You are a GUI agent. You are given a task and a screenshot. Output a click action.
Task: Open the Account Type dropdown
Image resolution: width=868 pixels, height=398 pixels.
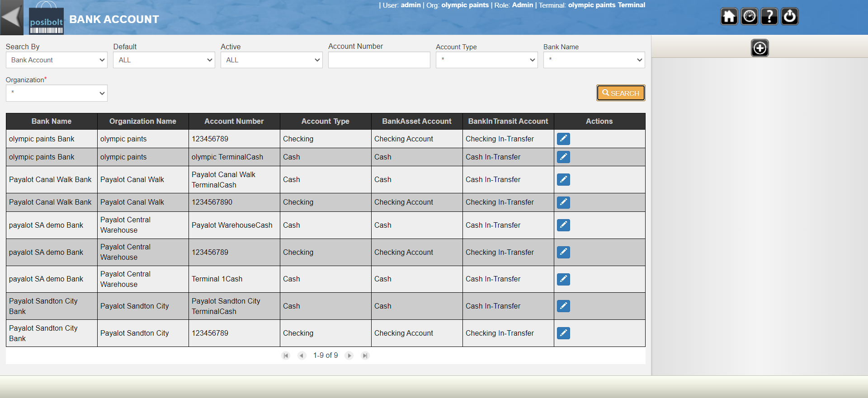(487, 60)
